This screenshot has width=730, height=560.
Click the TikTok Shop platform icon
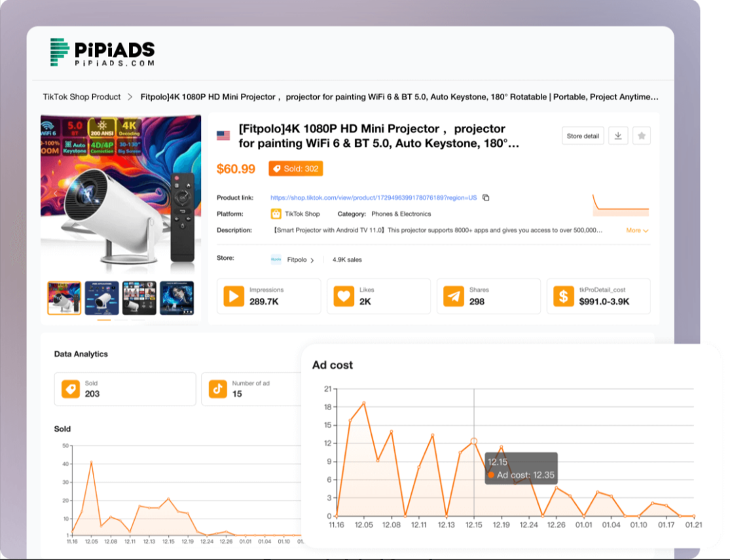pos(276,214)
